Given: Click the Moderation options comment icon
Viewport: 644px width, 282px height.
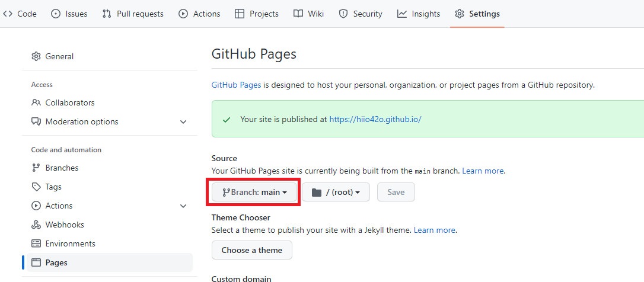Looking at the screenshot, I should pyautogui.click(x=36, y=121).
